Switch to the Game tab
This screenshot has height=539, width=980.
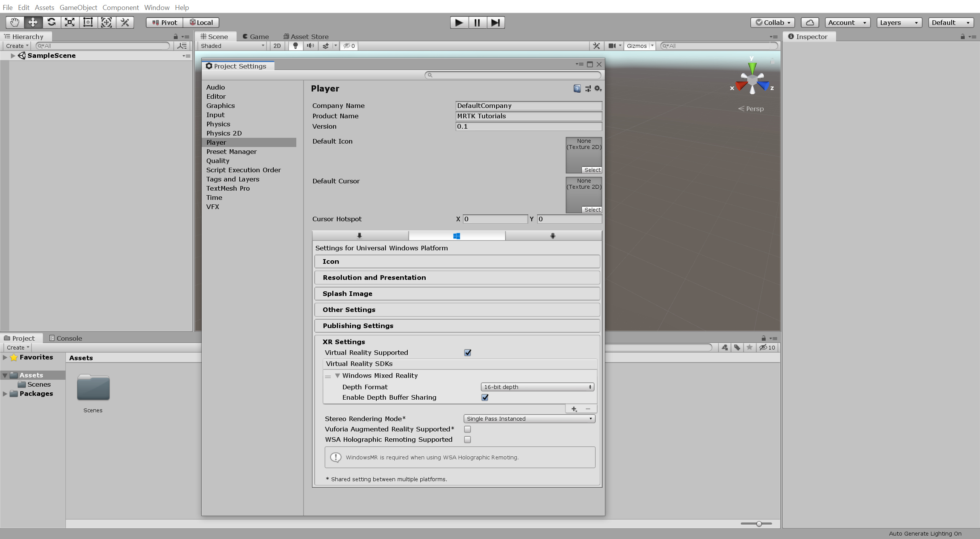[x=256, y=37]
